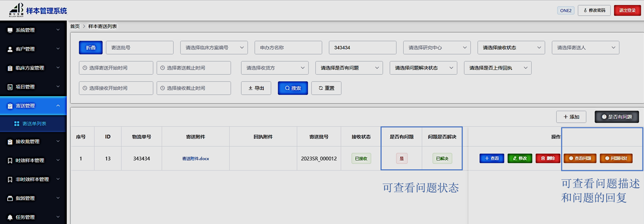Click the 项目管理 list icon in sidebar
The height and width of the screenshot is (224, 644).
click(10, 87)
